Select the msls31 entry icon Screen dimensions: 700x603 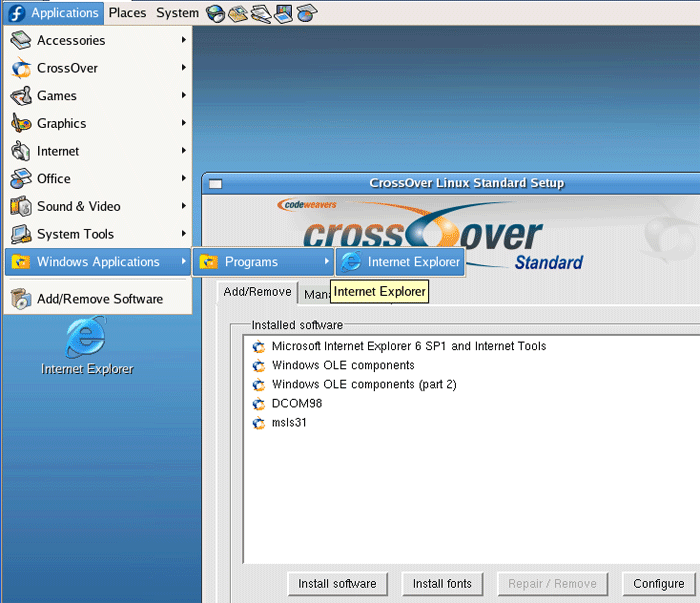[258, 423]
